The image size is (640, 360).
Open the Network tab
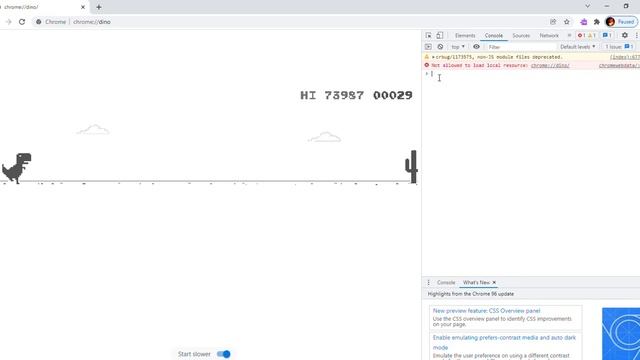point(549,36)
